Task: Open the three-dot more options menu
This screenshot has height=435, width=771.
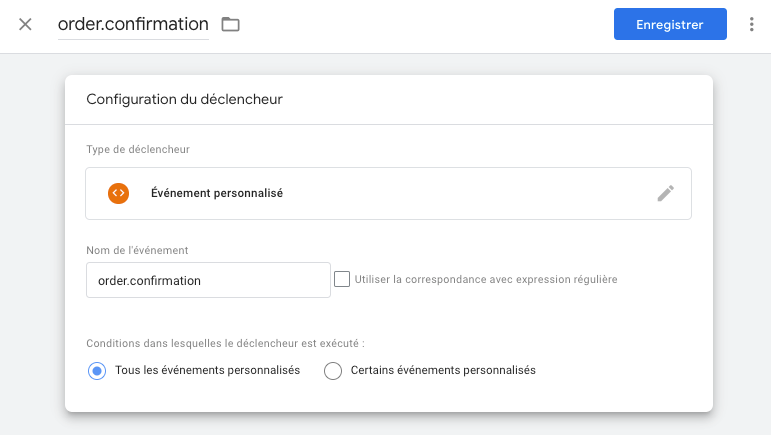Action: pos(751,24)
